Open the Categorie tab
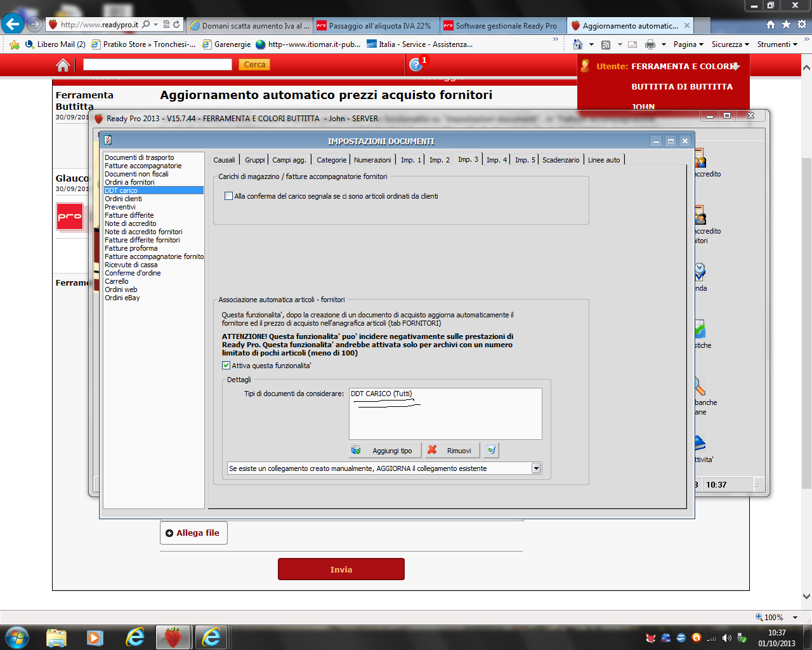 point(332,160)
